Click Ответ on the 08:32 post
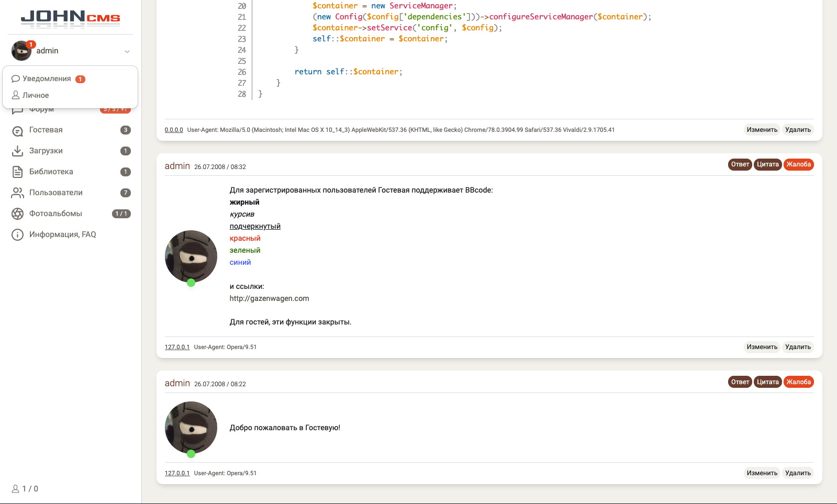 tap(740, 164)
